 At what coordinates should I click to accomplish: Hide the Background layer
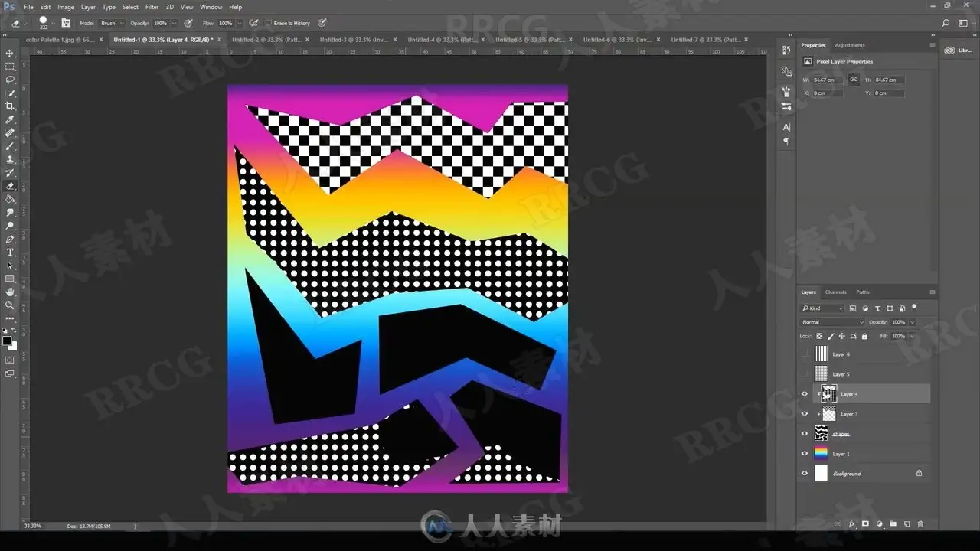click(804, 474)
